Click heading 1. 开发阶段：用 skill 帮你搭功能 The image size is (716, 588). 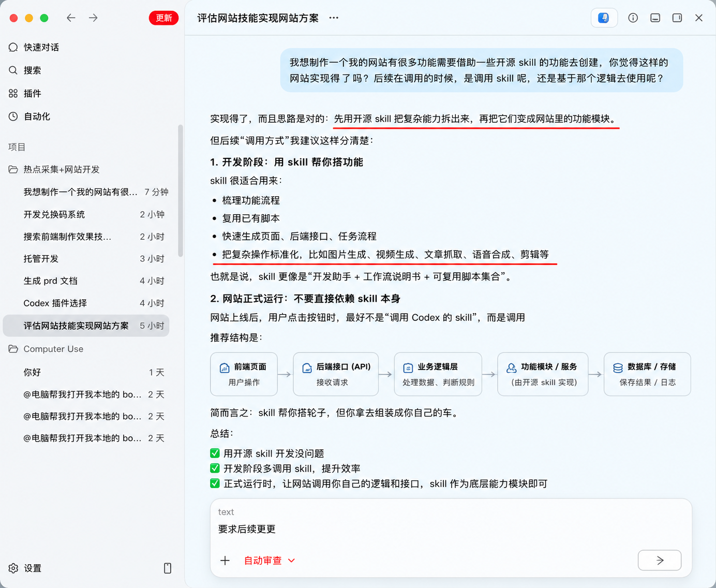click(x=287, y=162)
